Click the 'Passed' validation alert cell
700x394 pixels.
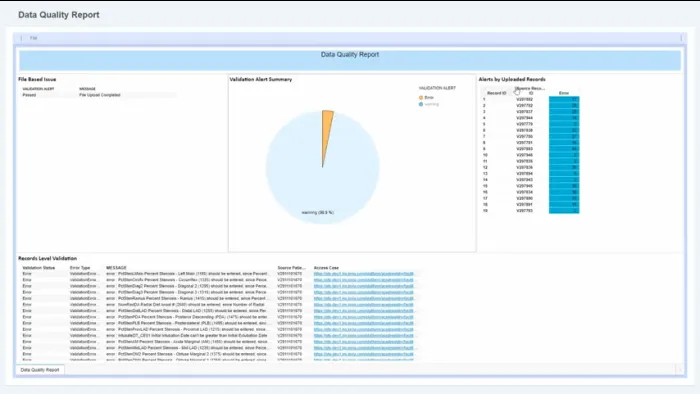coord(29,95)
